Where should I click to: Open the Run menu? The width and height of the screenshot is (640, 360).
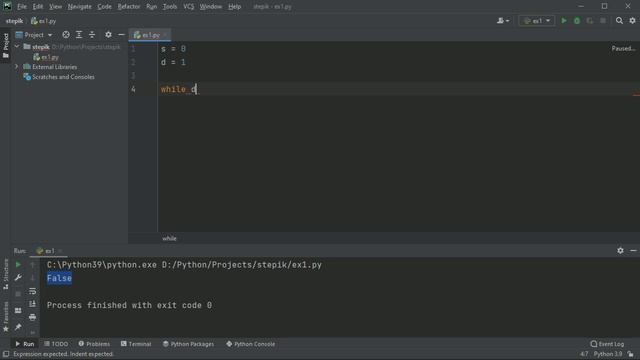pyautogui.click(x=151, y=7)
